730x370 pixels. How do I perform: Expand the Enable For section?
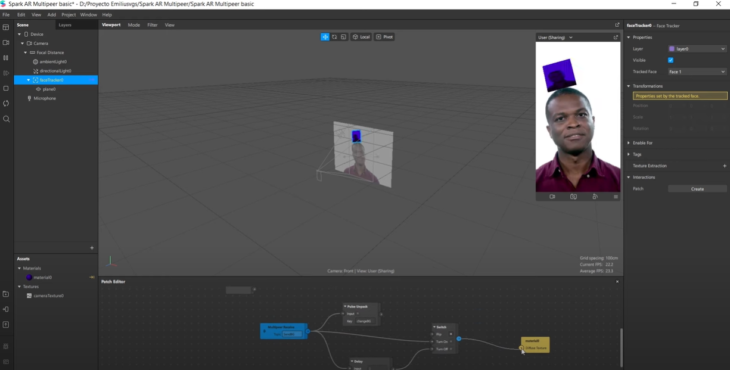(629, 143)
